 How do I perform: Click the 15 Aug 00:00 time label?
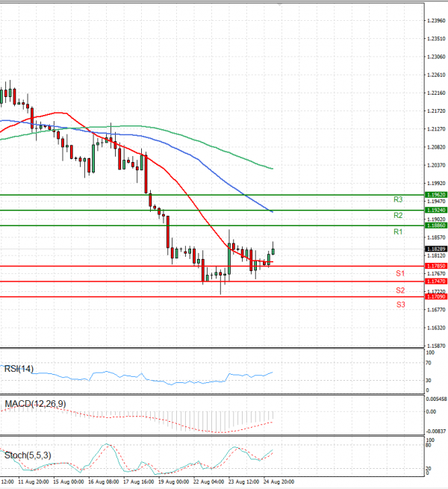69,482
